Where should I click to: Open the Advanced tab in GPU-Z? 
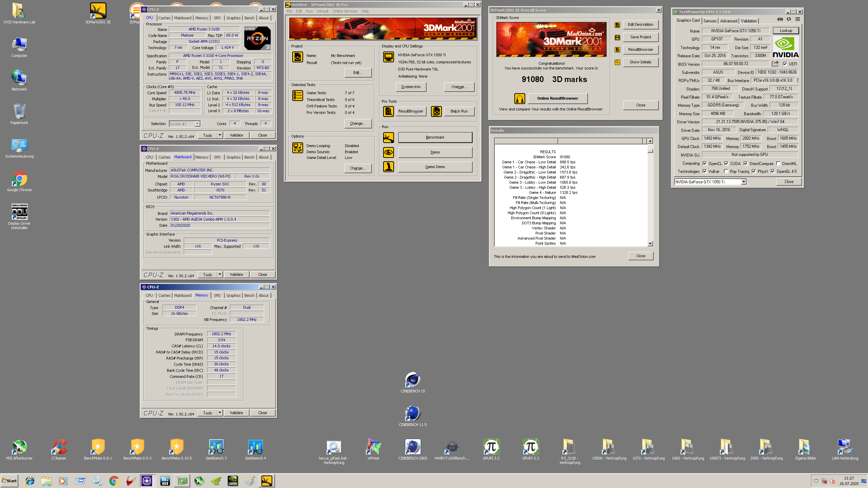coord(729,21)
